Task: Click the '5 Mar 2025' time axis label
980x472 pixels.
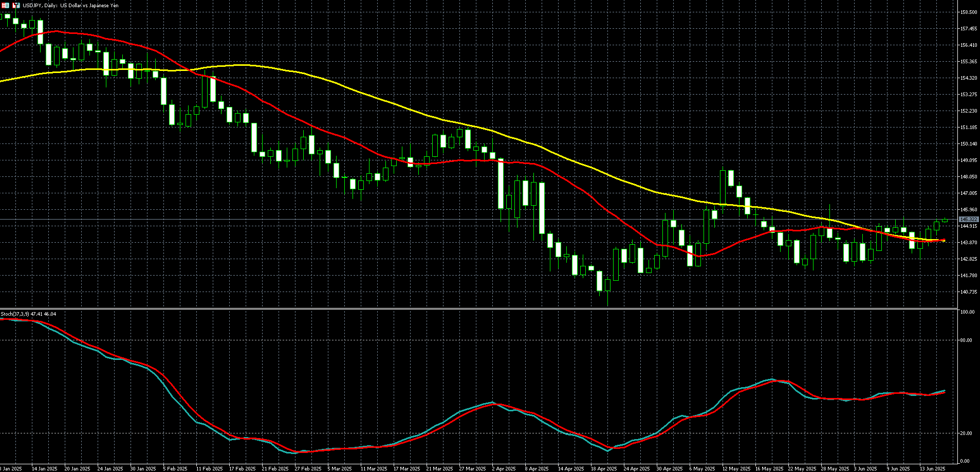Action: pyautogui.click(x=340, y=469)
